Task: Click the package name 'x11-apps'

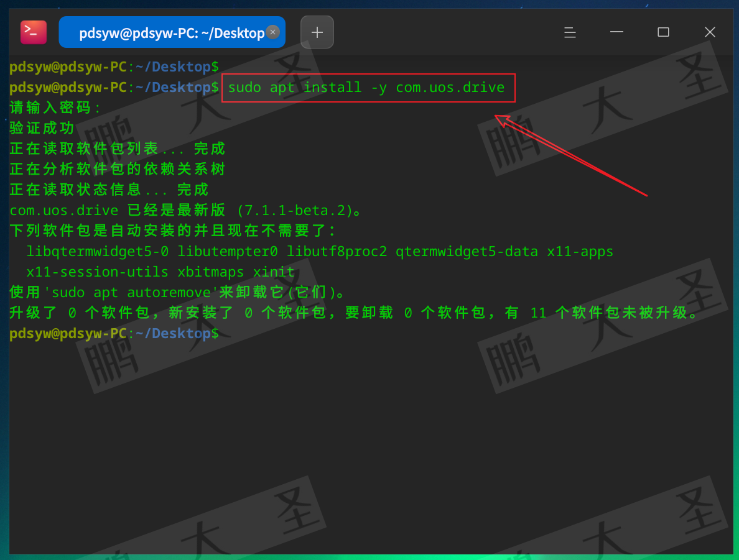Action: point(580,252)
